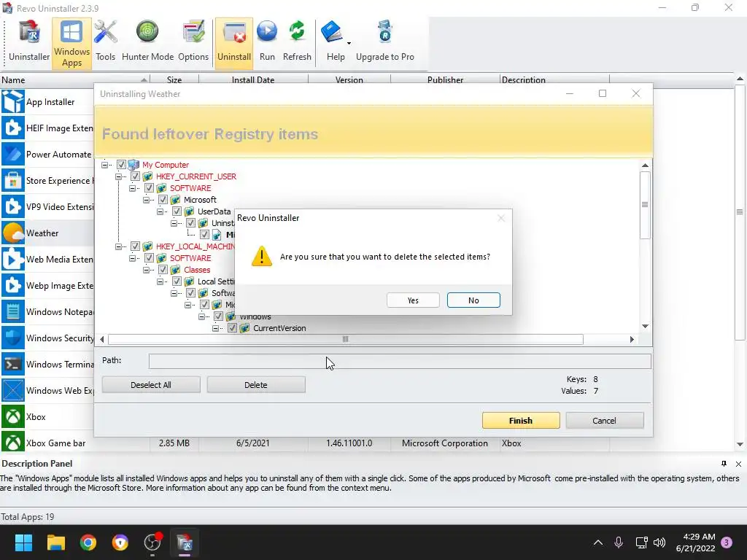Image resolution: width=747 pixels, height=560 pixels.
Task: Pin the Description Panel
Action: point(724,464)
